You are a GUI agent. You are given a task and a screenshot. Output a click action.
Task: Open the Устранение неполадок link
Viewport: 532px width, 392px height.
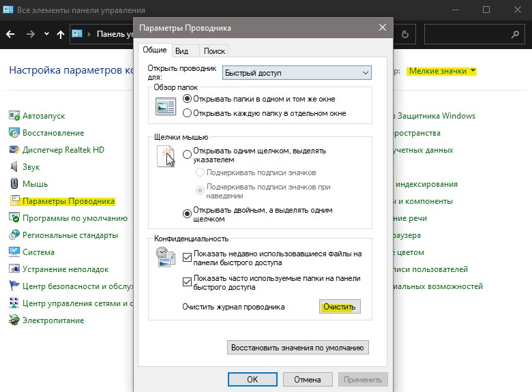(x=65, y=269)
